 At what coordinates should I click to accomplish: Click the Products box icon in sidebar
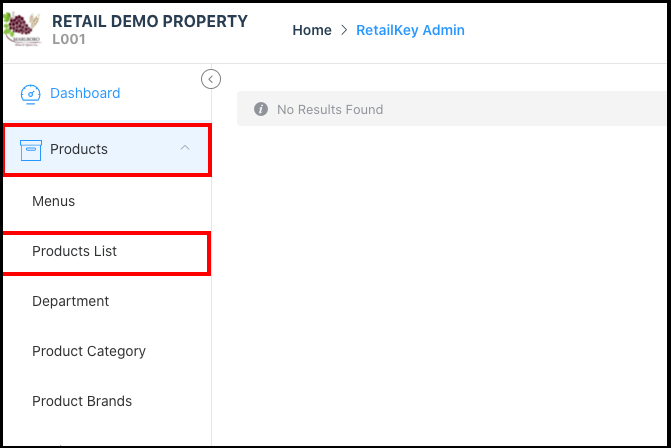coord(31,149)
